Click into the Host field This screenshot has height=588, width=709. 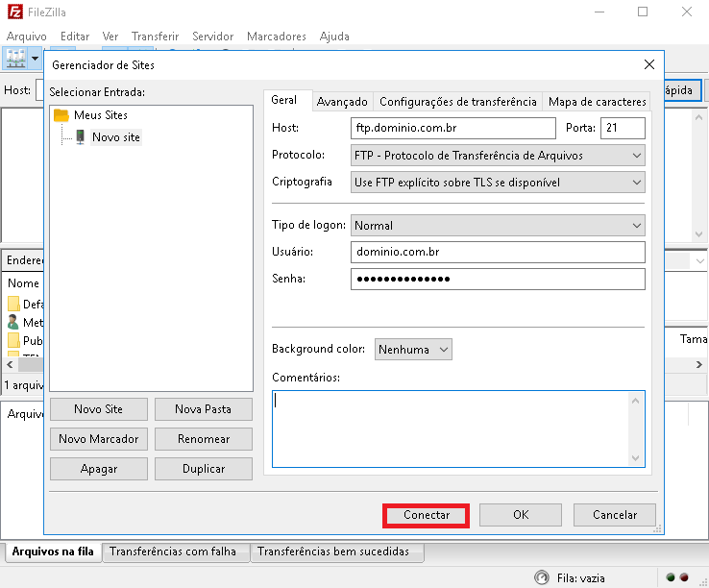[453, 128]
